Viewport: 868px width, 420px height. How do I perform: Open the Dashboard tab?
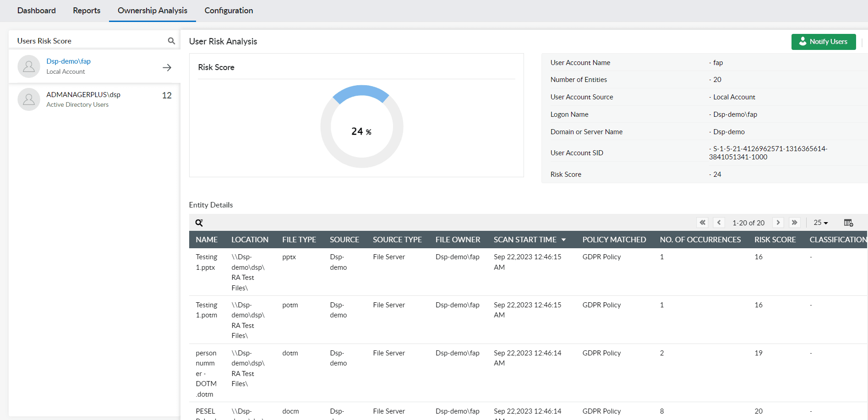(37, 11)
